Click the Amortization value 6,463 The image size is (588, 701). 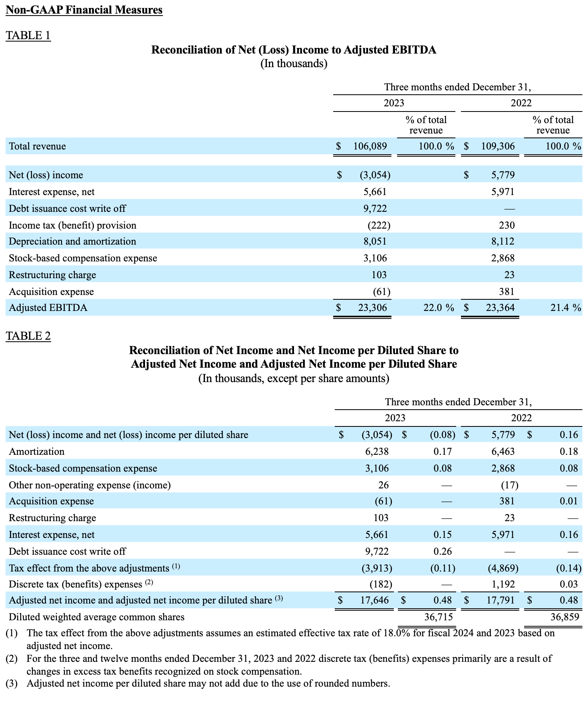503,452
